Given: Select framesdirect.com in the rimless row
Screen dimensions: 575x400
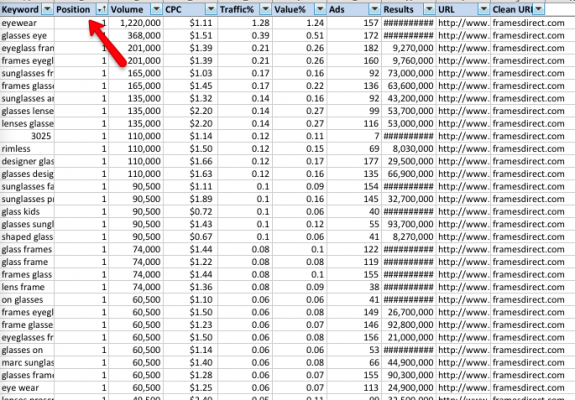Looking at the screenshot, I should tap(528, 149).
